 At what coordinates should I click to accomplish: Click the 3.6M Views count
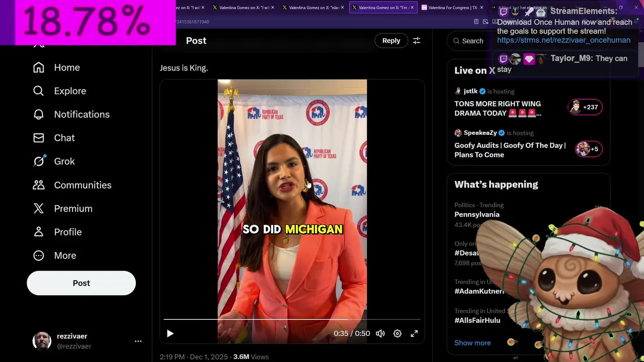pyautogui.click(x=251, y=357)
